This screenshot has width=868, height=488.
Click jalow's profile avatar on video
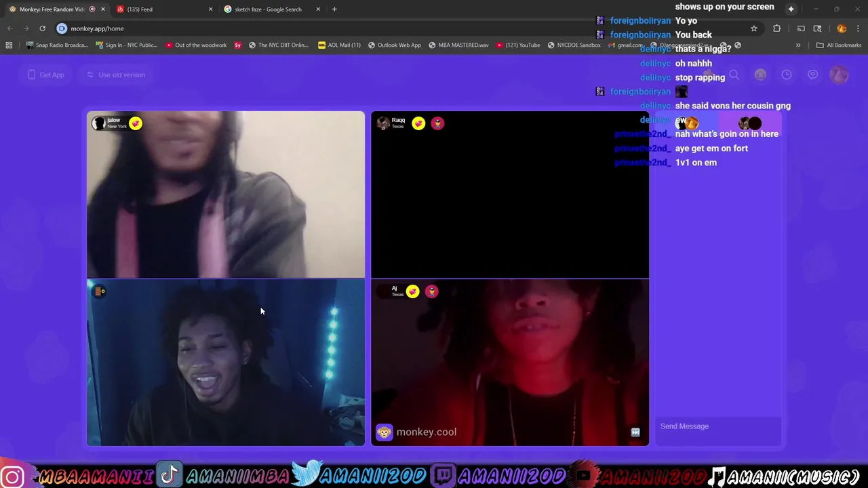click(x=99, y=123)
